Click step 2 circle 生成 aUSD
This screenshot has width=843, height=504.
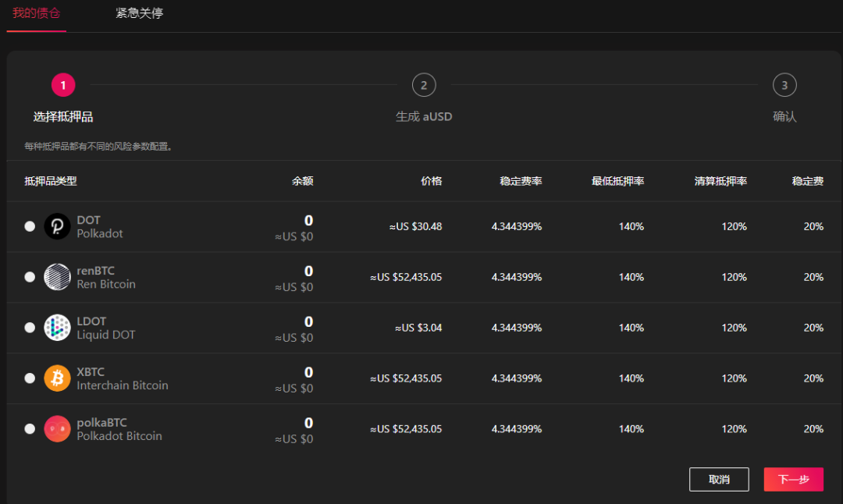click(x=424, y=85)
